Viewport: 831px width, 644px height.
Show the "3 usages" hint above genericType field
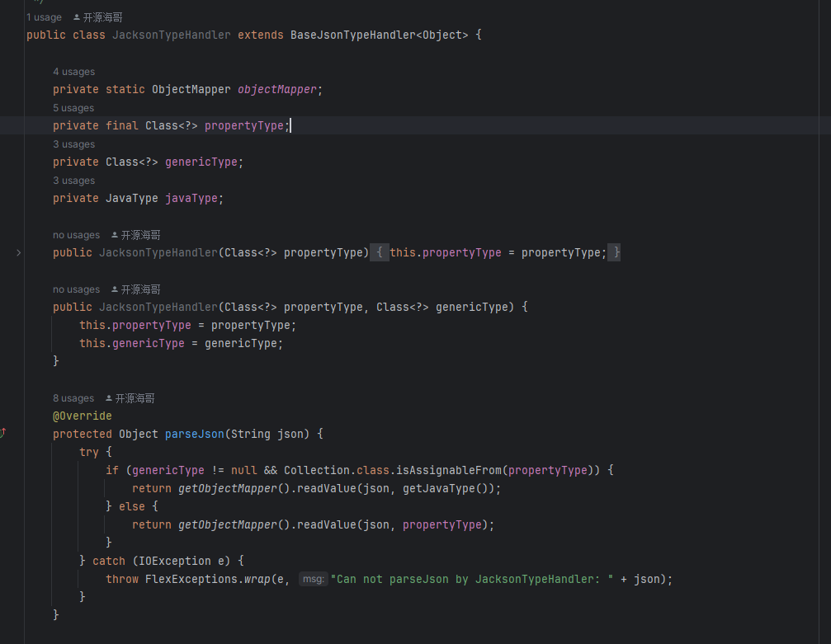tap(73, 144)
